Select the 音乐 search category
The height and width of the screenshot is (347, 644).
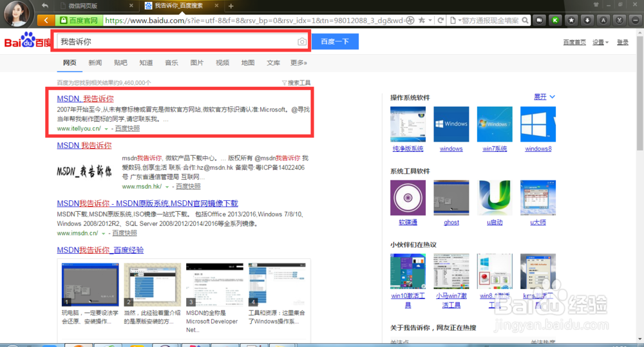171,62
